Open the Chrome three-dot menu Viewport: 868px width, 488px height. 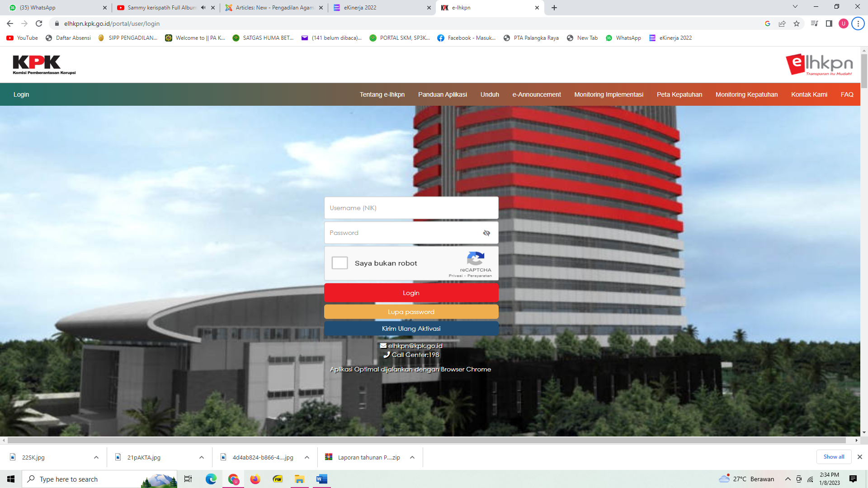pyautogui.click(x=858, y=23)
